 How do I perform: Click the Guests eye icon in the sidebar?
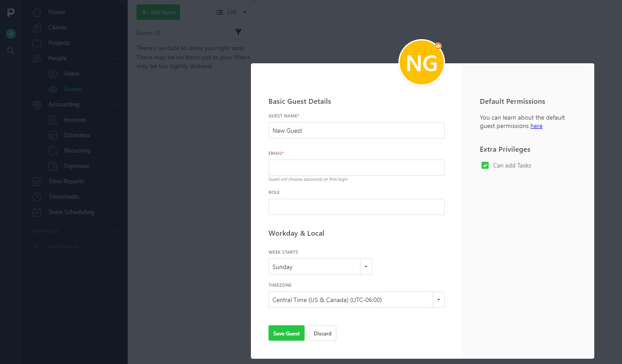(x=53, y=89)
